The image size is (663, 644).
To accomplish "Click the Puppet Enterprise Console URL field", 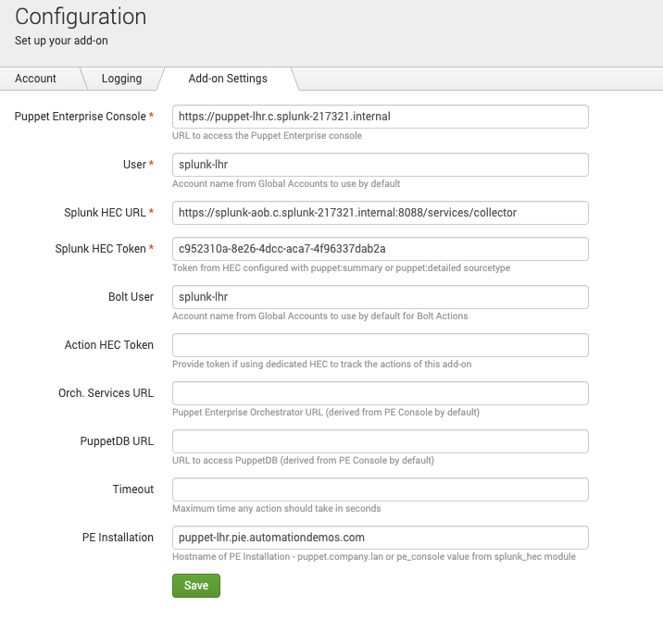I will pos(381,117).
